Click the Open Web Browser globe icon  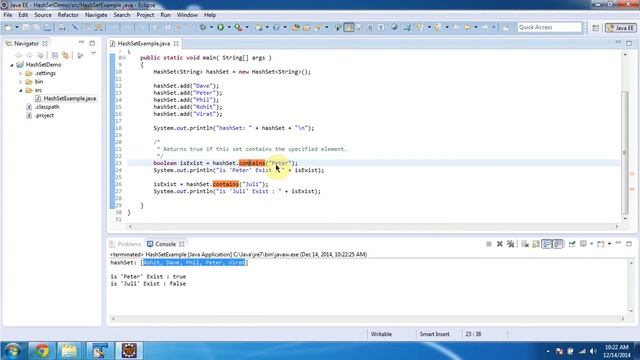[x=394, y=27]
